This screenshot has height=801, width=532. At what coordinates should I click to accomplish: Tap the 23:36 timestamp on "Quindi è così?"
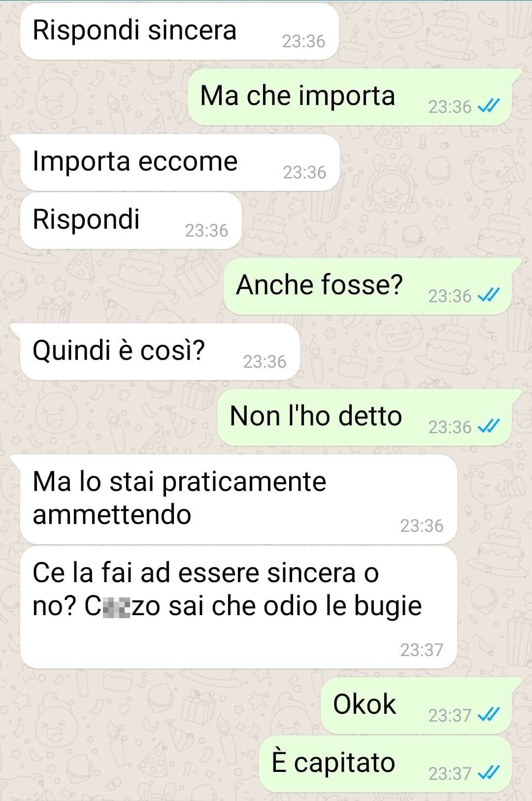265,361
